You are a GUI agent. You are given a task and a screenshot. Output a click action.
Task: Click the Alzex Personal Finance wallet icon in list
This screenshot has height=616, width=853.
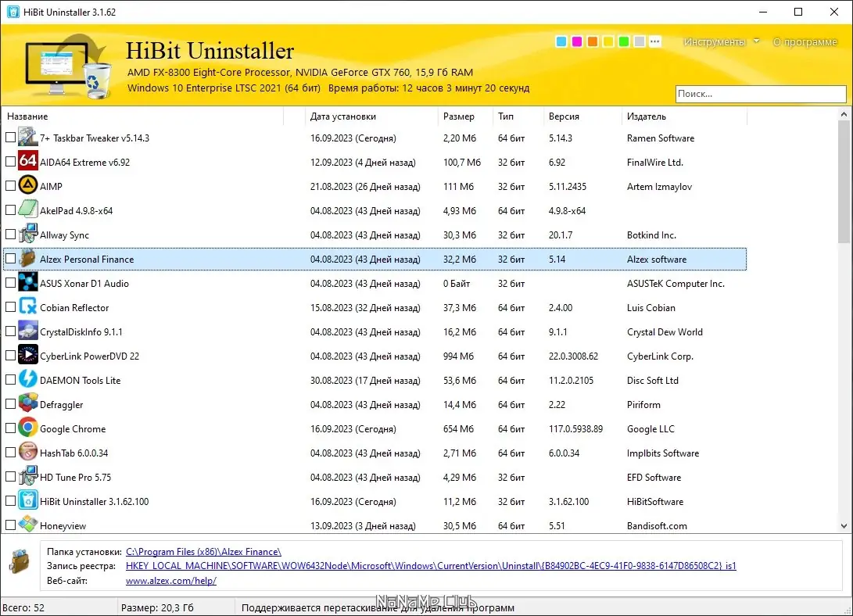tap(27, 259)
